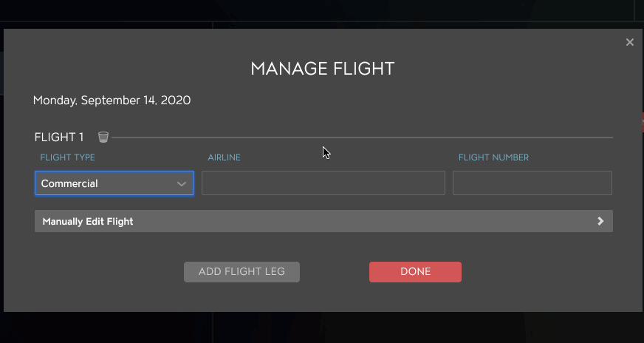Viewport: 644px width, 343px height.
Task: Focus the Airline input field
Action: pyautogui.click(x=323, y=183)
